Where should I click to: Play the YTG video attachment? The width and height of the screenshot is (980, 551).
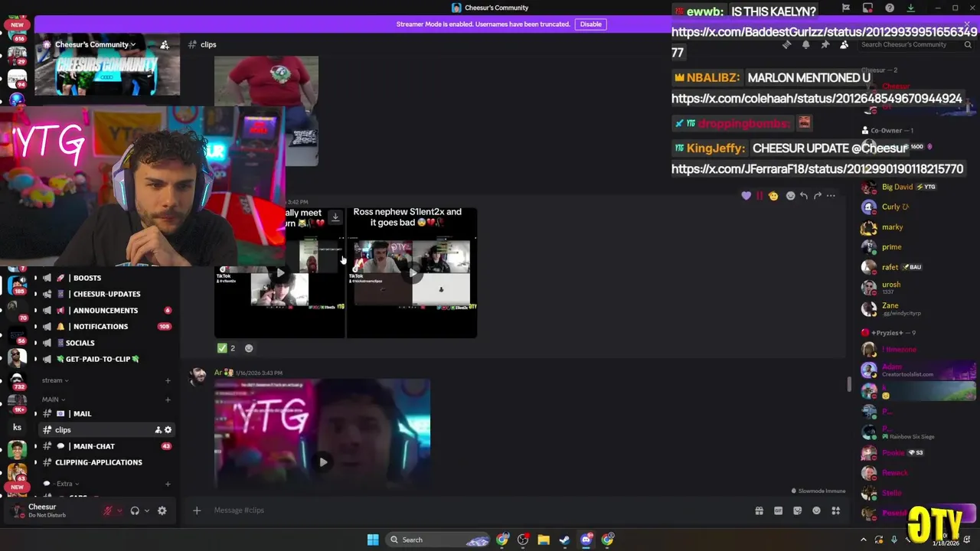(323, 461)
